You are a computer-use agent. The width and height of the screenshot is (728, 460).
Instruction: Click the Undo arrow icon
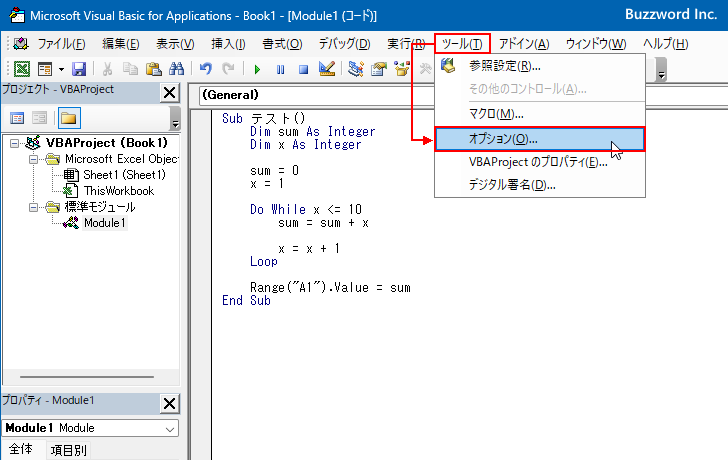pos(206,69)
